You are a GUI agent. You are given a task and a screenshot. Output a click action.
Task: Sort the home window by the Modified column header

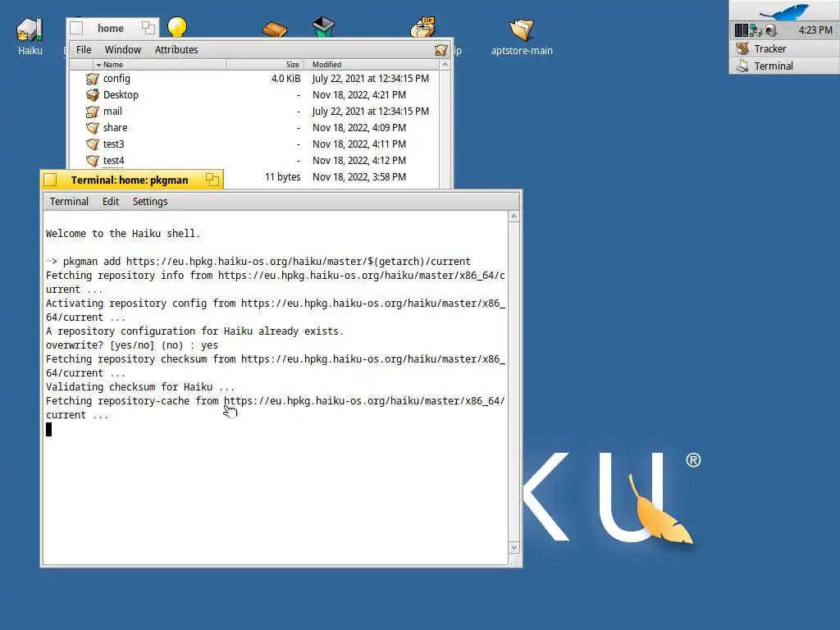(x=372, y=64)
